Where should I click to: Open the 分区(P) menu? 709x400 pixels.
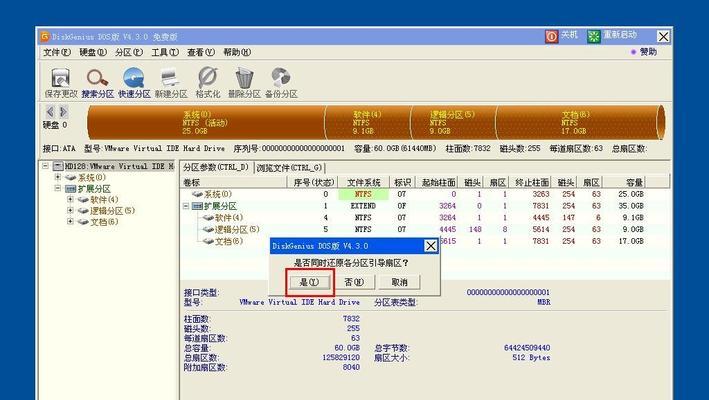129,52
